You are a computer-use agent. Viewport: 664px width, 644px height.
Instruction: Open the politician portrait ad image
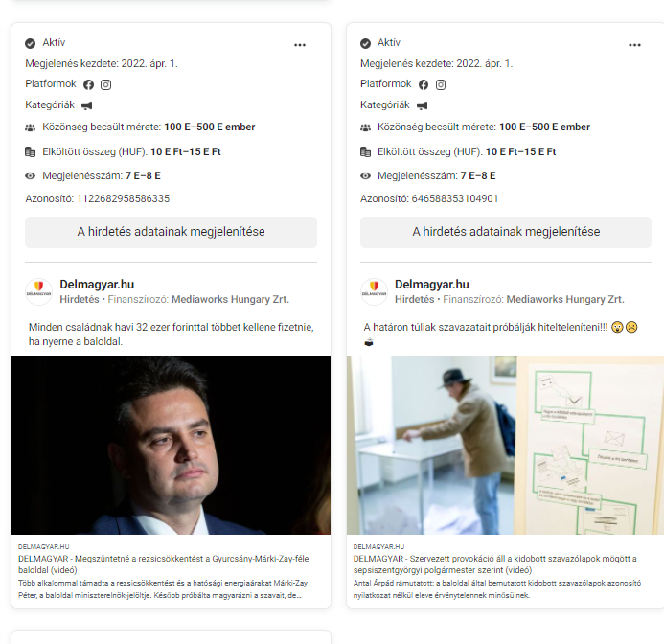(172, 445)
